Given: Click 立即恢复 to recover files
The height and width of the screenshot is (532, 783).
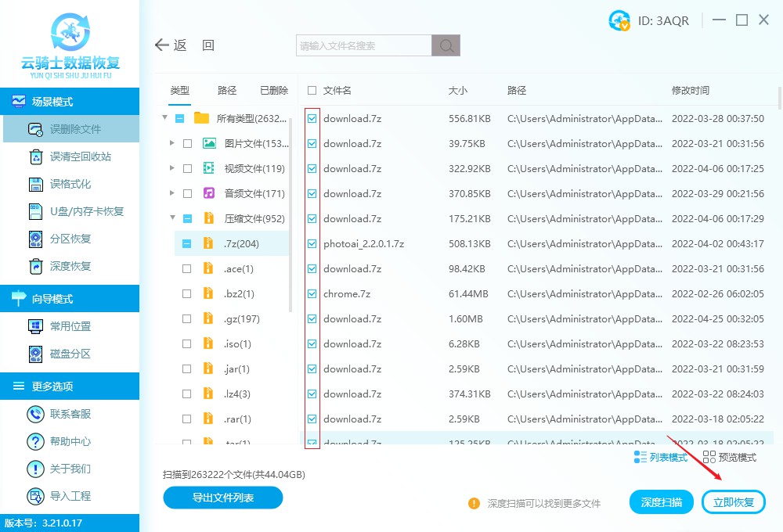Looking at the screenshot, I should [x=734, y=502].
